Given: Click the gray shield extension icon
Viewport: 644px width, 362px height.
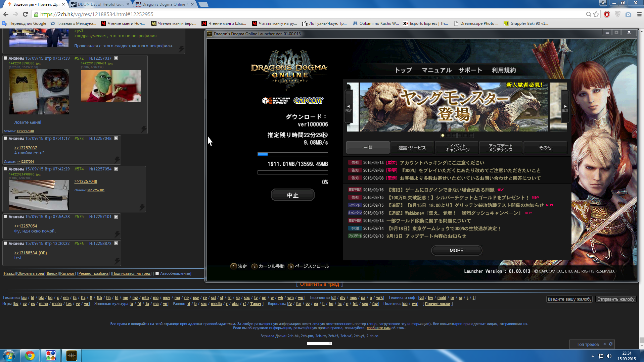Looking at the screenshot, I should coord(617,14).
